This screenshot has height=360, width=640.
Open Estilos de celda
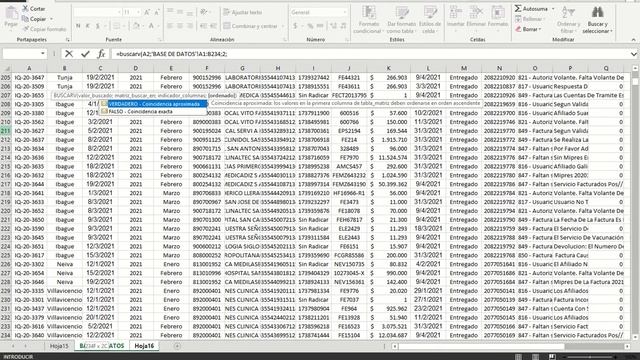pos(429,19)
